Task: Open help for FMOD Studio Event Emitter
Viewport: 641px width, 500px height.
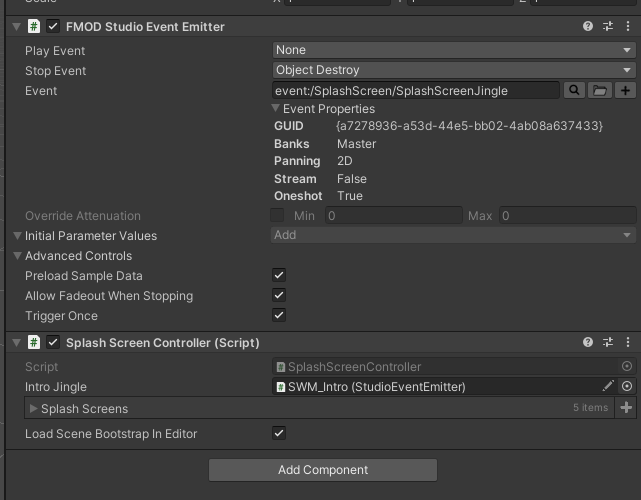Action: pos(587,26)
